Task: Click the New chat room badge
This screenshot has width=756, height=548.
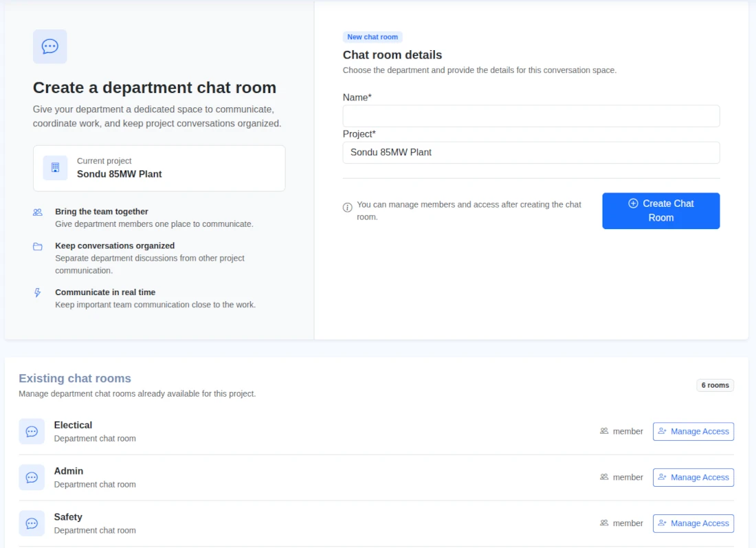Action: point(373,37)
